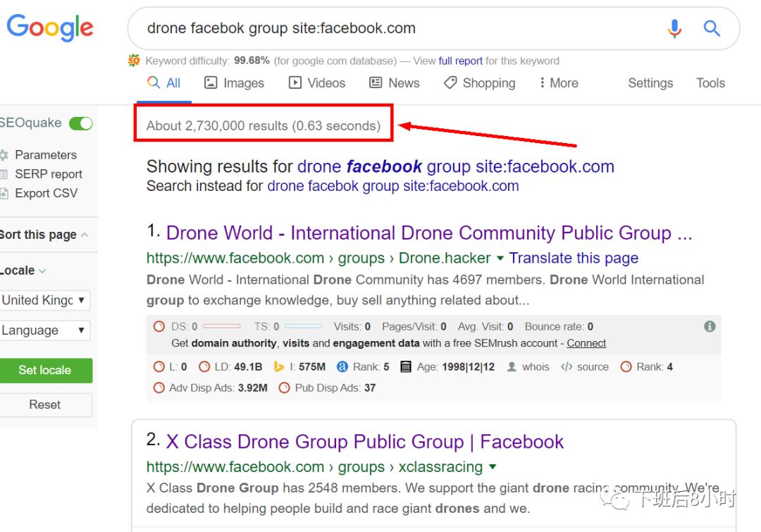Open X Class Drone Group result
Image resolution: width=761 pixels, height=532 pixels.
364,442
